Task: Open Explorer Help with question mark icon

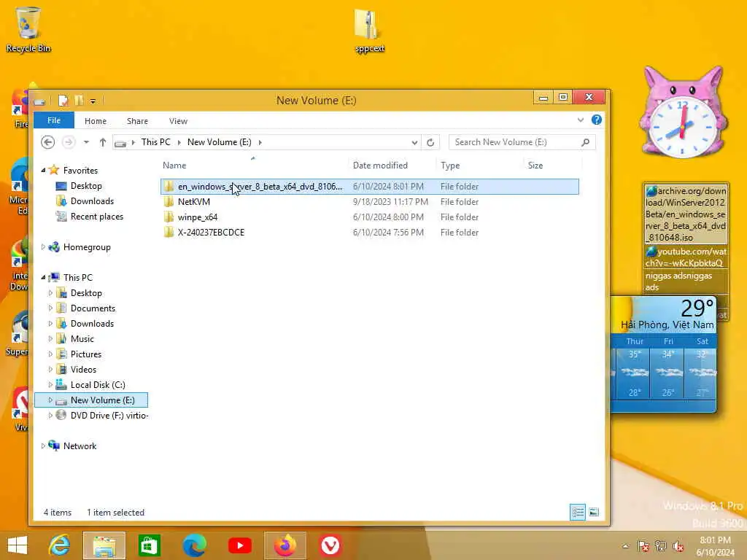Action: [597, 120]
